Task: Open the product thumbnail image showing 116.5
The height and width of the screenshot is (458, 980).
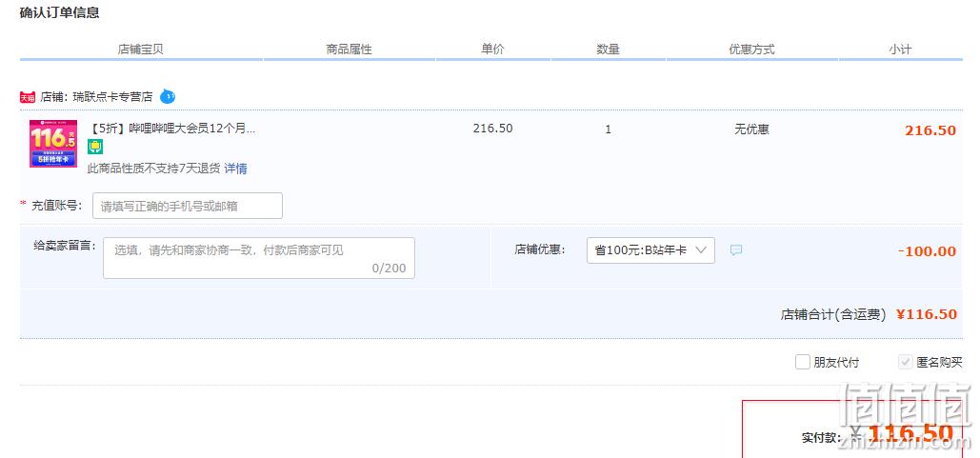Action: pos(53,144)
